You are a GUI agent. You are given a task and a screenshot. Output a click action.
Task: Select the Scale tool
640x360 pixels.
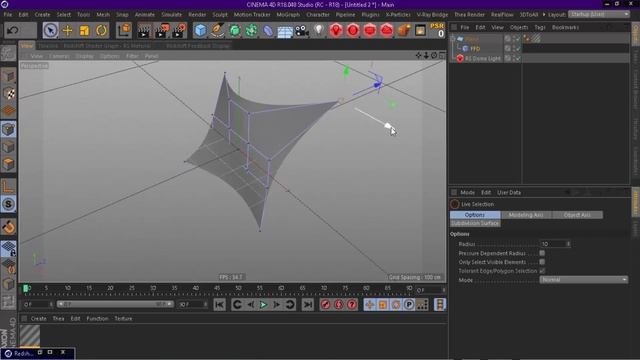pos(84,30)
